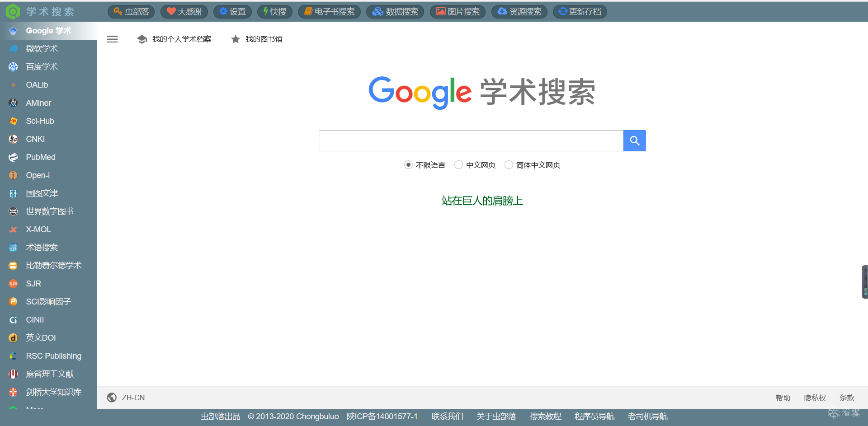Click the 国图文津 sidebar icon

point(13,193)
